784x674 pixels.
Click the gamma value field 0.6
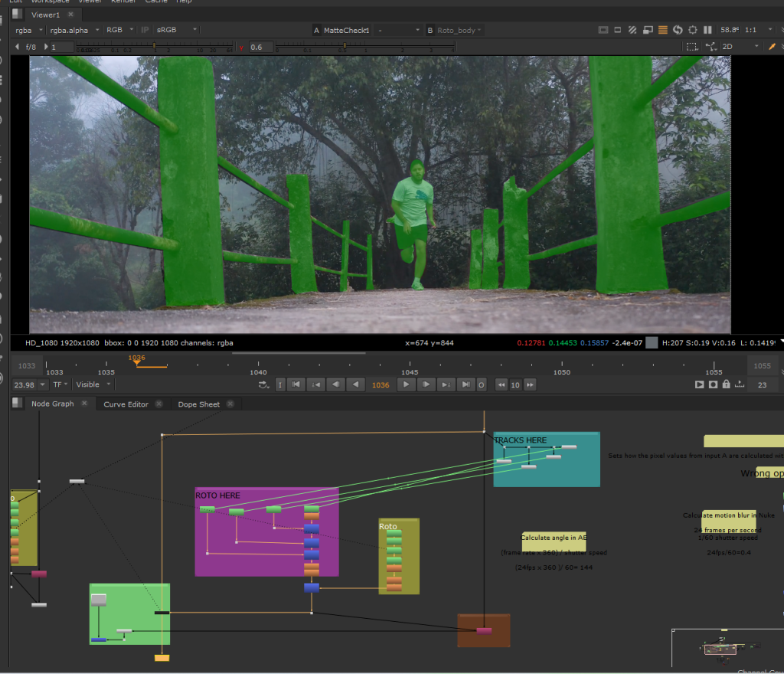click(x=260, y=47)
